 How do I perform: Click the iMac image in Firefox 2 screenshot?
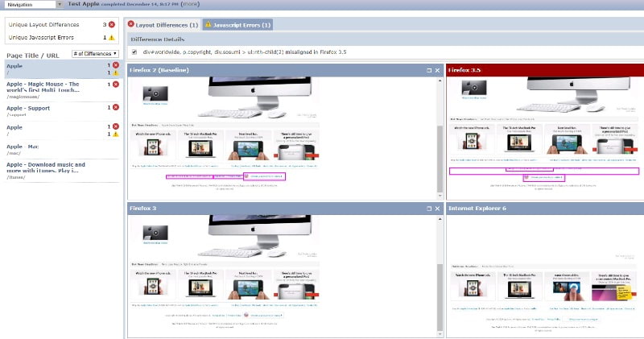[x=253, y=97]
